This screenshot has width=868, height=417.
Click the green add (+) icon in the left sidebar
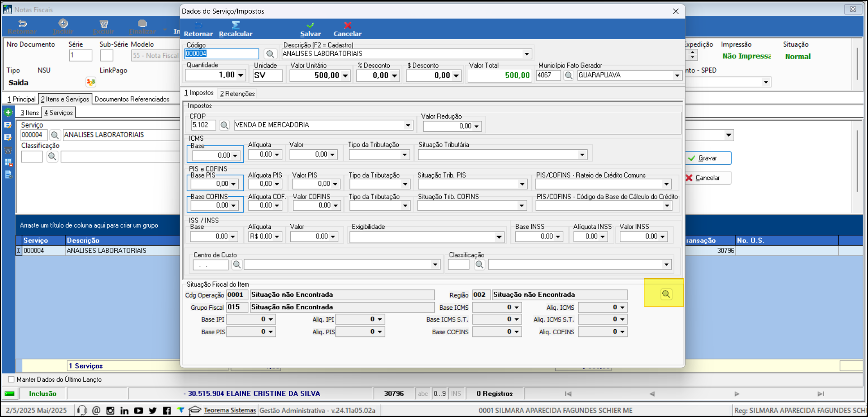(x=8, y=112)
